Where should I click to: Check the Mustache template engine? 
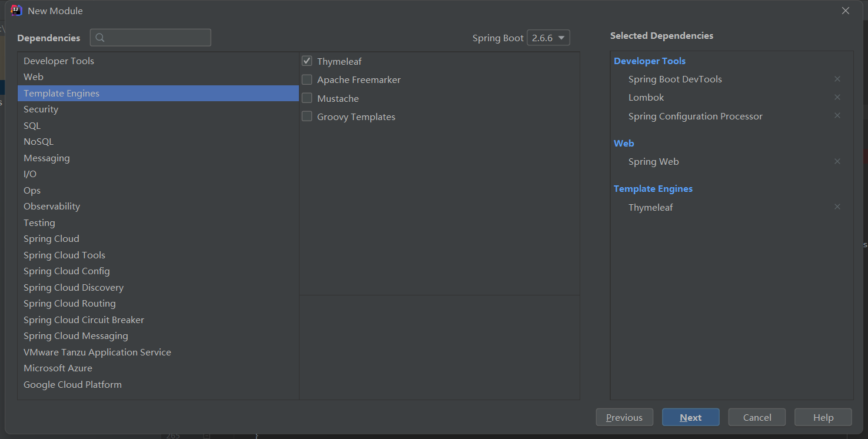click(x=307, y=98)
